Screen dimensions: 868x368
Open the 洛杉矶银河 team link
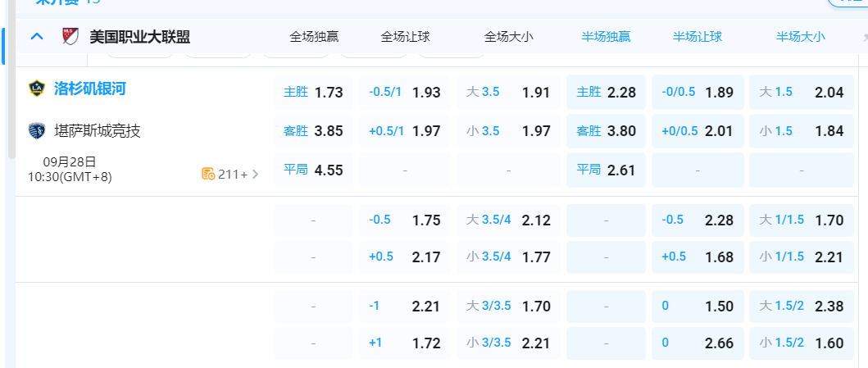[90, 89]
